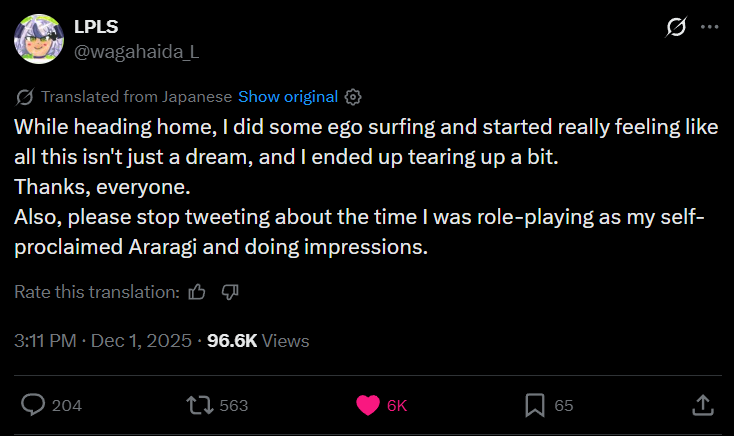Open the 3:11 PM Dec 1, 2025 timestamp
Screen dimensions: 734x436
coord(105,341)
